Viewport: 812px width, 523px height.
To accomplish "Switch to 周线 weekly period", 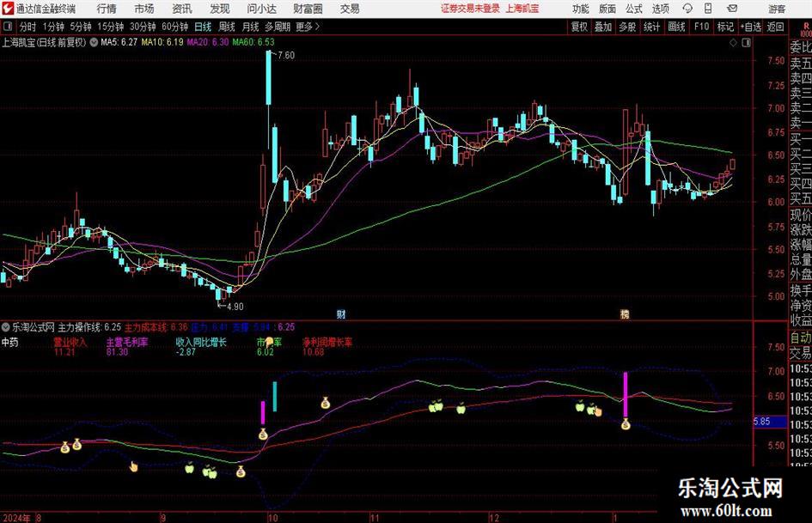I will pyautogui.click(x=227, y=27).
